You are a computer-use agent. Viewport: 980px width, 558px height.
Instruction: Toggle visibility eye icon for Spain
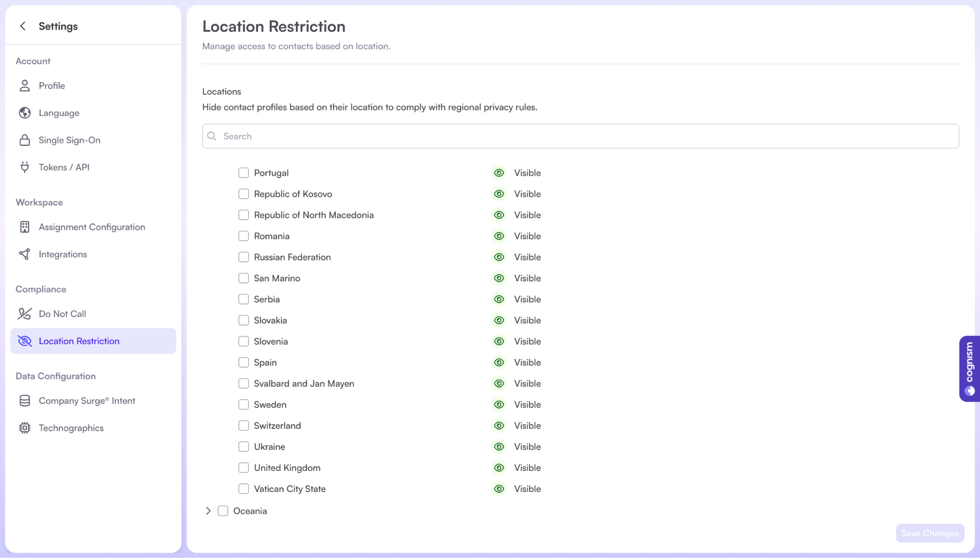pyautogui.click(x=499, y=362)
